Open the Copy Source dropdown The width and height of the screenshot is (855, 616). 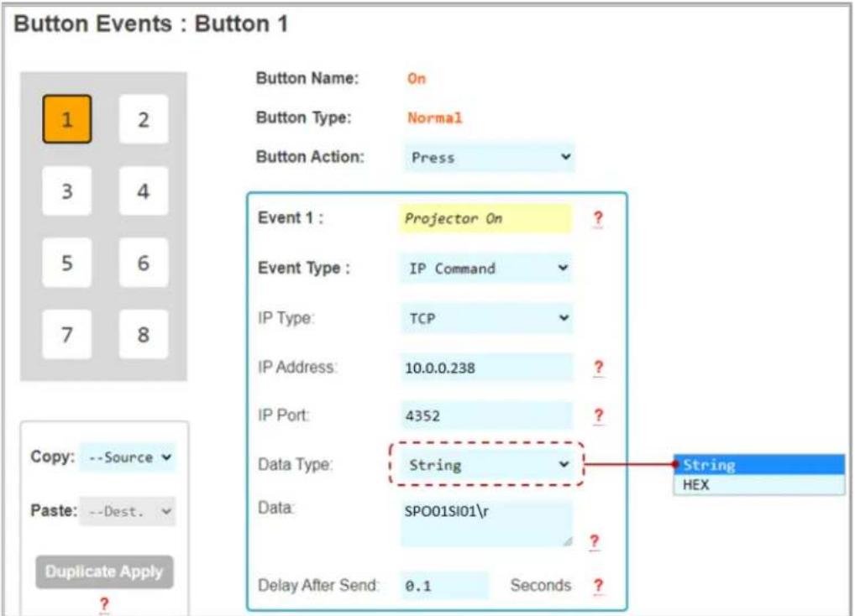129,457
